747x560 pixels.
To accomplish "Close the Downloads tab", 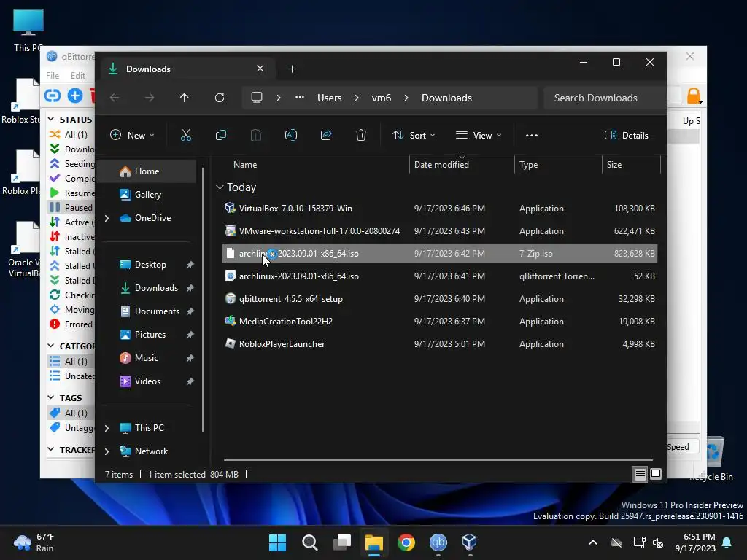I will click(260, 69).
